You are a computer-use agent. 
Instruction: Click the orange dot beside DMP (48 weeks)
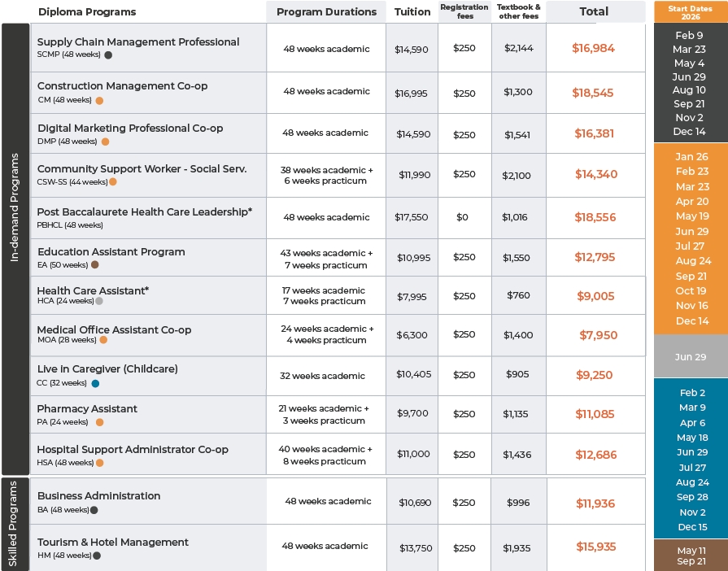point(105,142)
